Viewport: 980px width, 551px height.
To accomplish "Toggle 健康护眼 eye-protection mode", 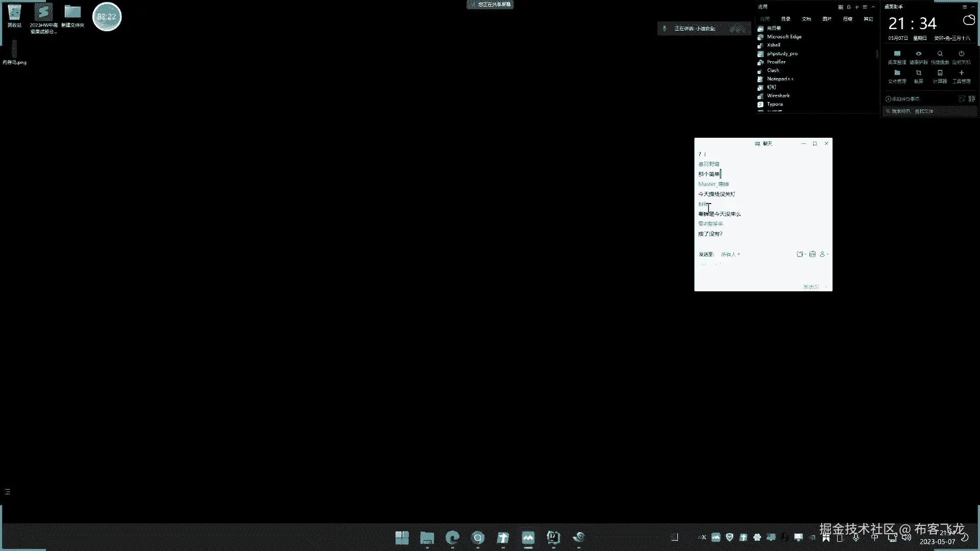I will point(918,54).
